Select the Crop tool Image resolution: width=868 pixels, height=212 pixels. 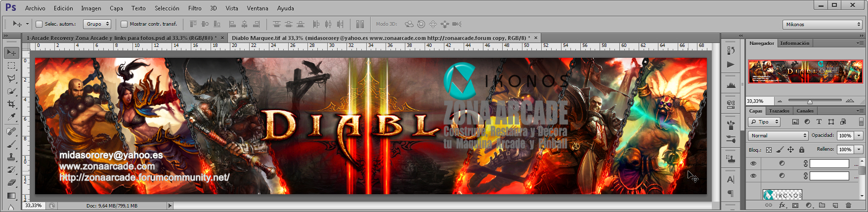click(11, 104)
